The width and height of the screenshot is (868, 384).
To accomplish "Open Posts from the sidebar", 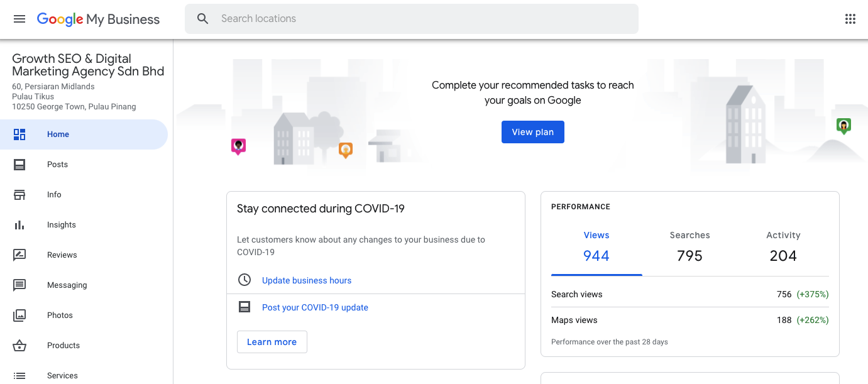I will [84, 165].
